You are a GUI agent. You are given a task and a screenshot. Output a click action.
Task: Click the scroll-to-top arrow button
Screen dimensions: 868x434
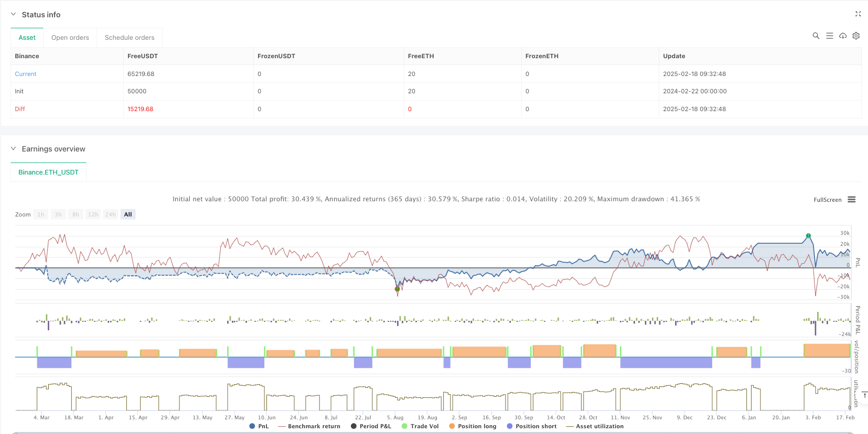point(864,395)
